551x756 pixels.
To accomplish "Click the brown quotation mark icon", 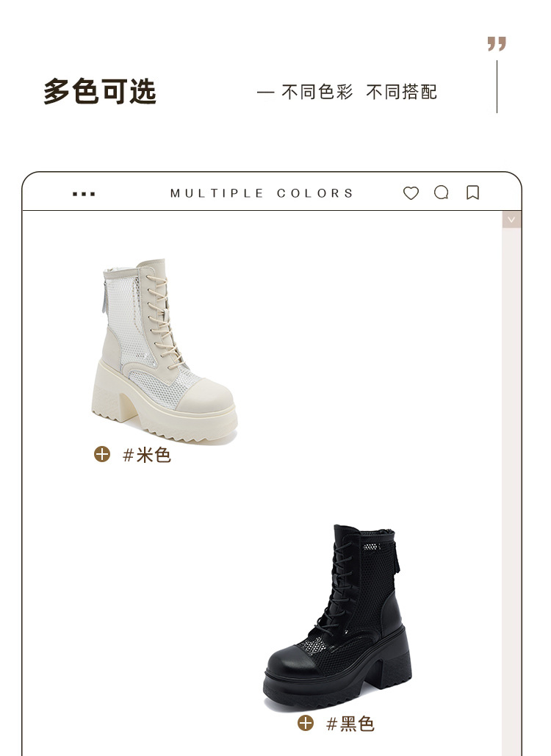I will pos(497,43).
